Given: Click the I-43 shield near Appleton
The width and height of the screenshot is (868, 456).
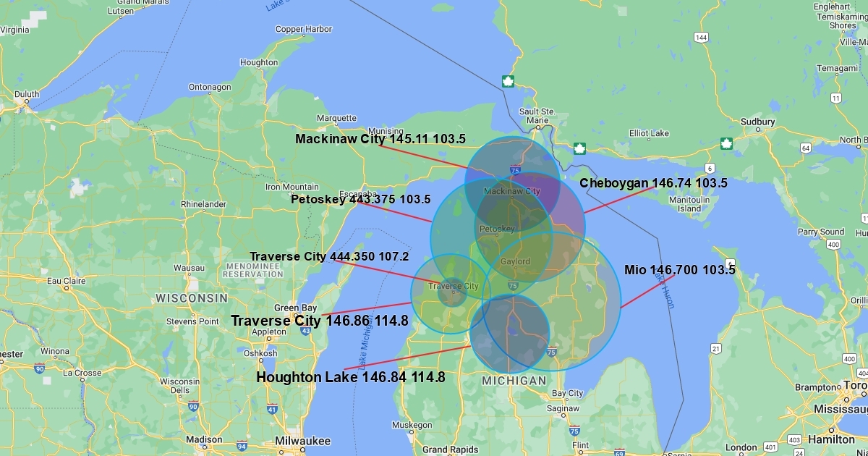Looking at the screenshot, I should click(306, 330).
